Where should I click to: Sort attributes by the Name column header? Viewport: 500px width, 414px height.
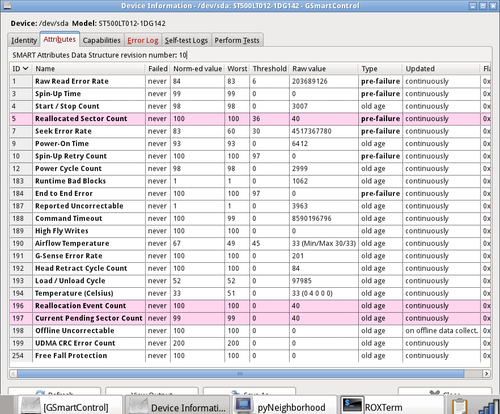[x=89, y=69]
